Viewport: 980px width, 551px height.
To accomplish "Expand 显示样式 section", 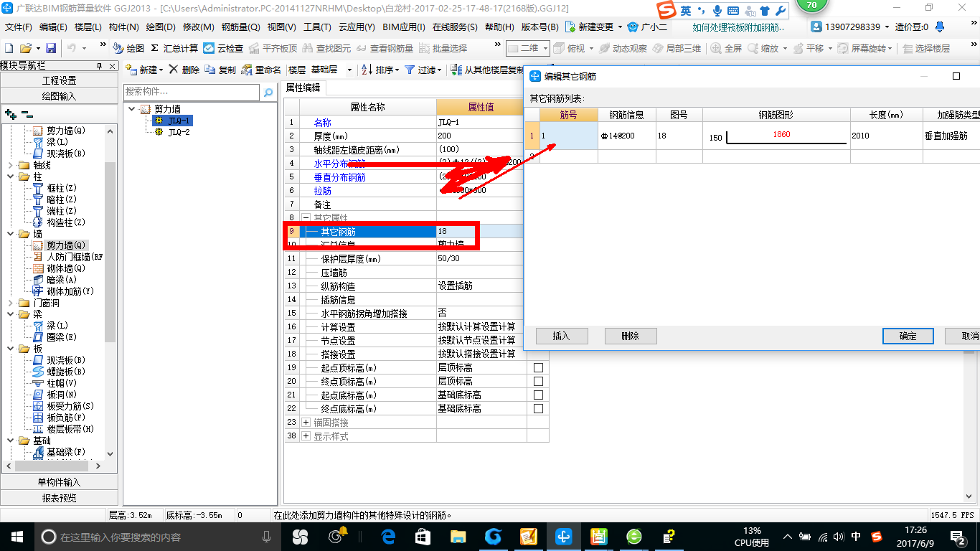I will pos(306,436).
